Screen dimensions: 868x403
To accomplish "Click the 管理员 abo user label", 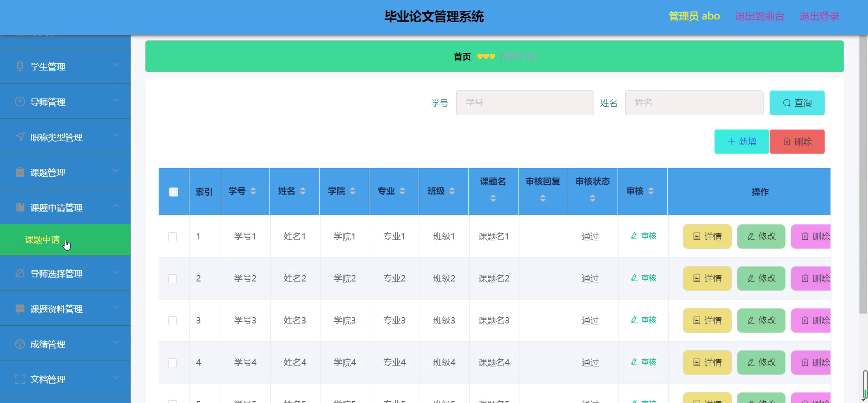I will (x=694, y=16).
